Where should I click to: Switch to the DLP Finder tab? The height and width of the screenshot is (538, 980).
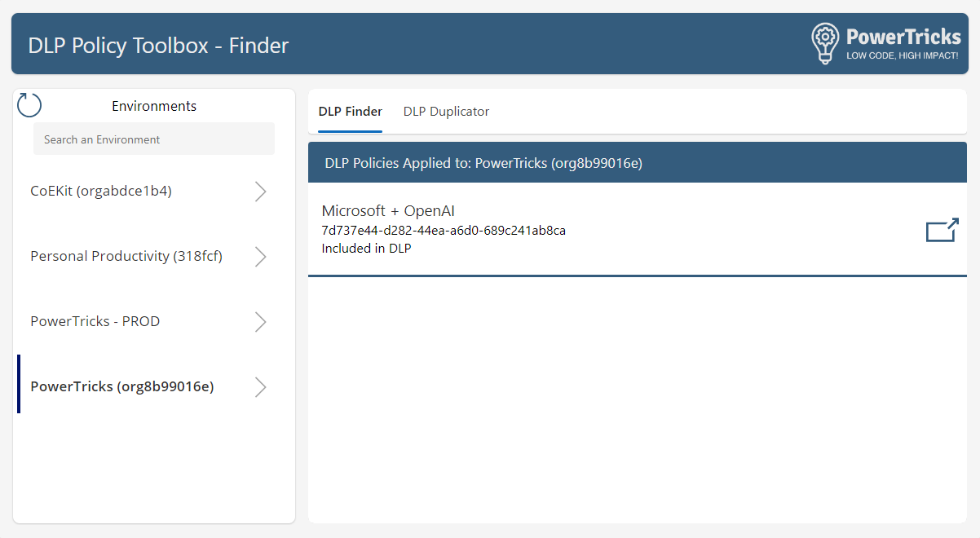pos(351,112)
